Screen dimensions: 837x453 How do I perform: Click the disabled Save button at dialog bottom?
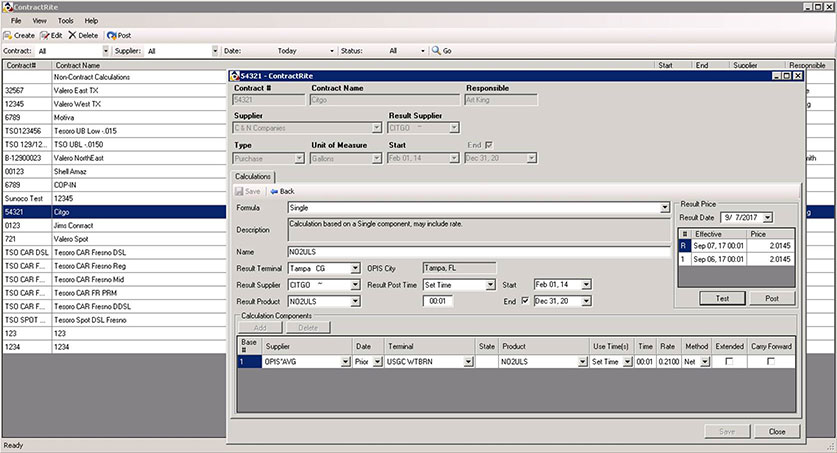(727, 431)
